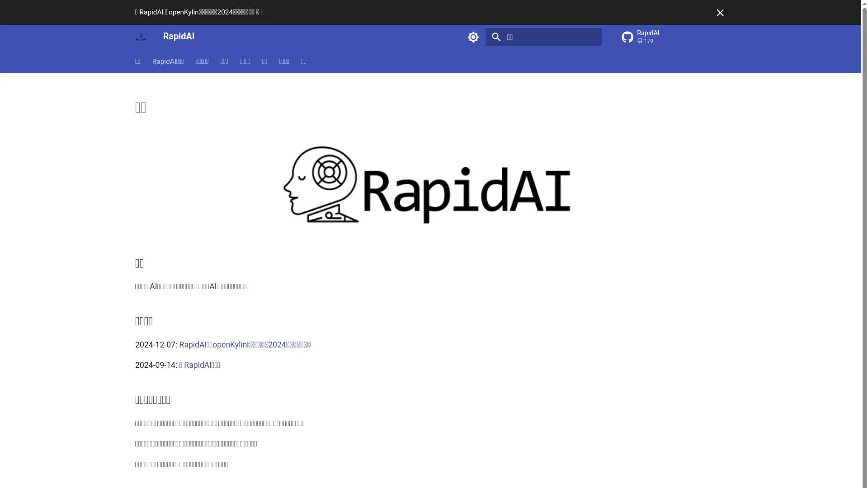This screenshot has width=868, height=488.
Task: Open the 2024-12-07 openKylin announcement link
Action: pos(245,344)
